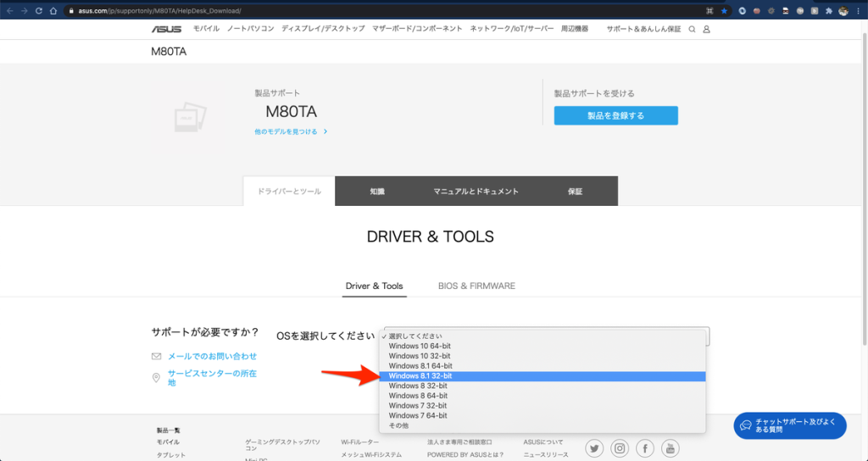Switch to the BIOS & FIRMWARE tab
The image size is (868, 461).
tap(476, 286)
